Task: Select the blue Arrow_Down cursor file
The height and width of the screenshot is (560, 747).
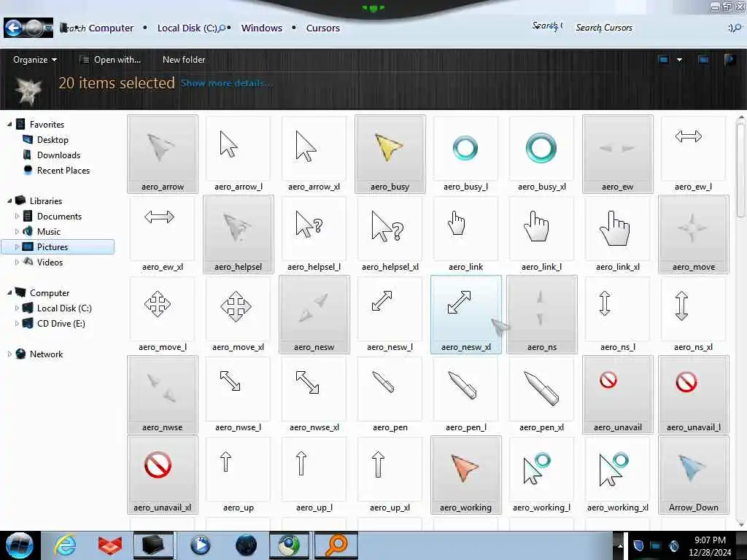Action: pyautogui.click(x=693, y=475)
